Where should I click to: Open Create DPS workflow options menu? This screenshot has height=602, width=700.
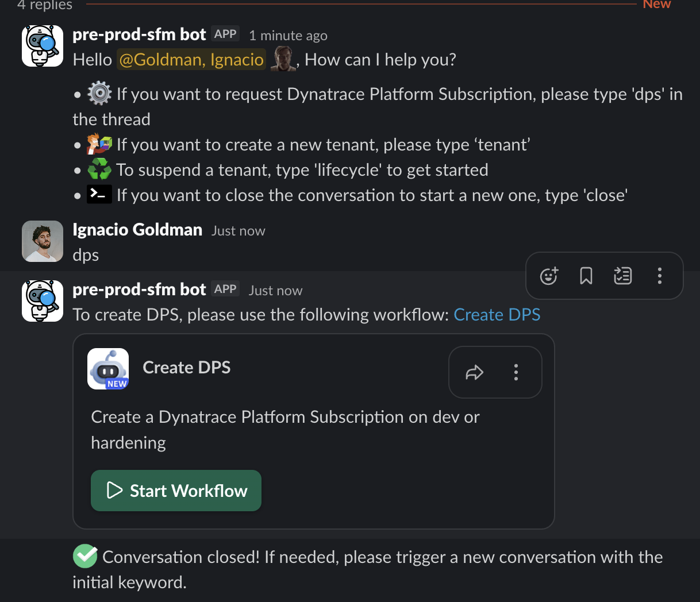tap(516, 373)
